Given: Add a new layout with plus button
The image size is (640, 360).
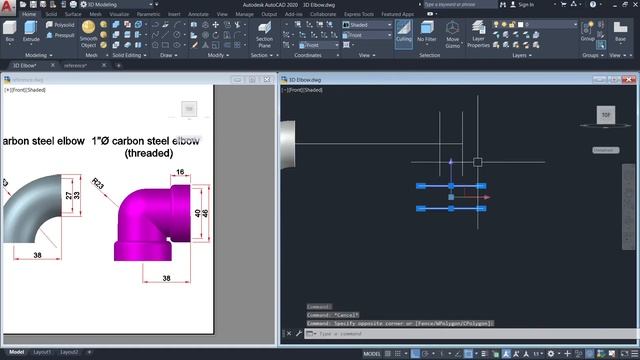Looking at the screenshot, I should pos(89,352).
